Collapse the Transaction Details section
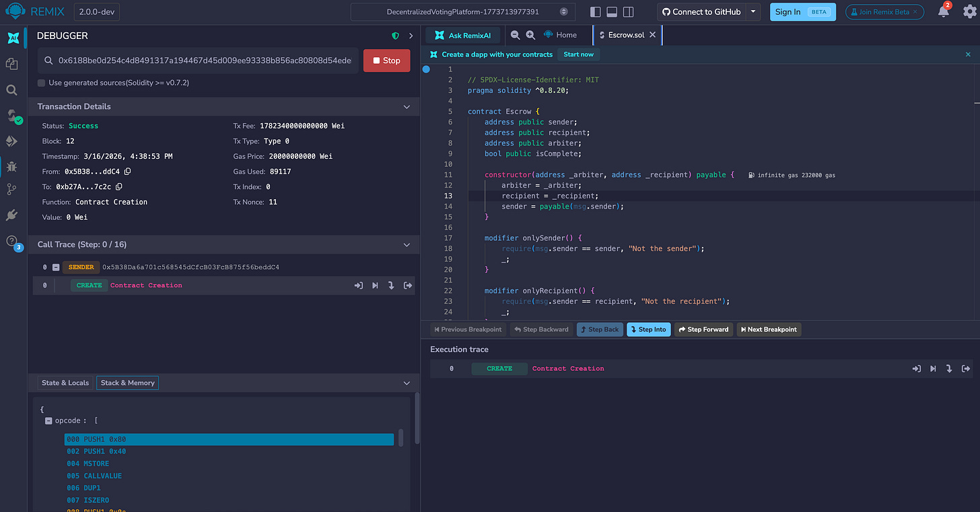This screenshot has height=512, width=980. point(407,107)
